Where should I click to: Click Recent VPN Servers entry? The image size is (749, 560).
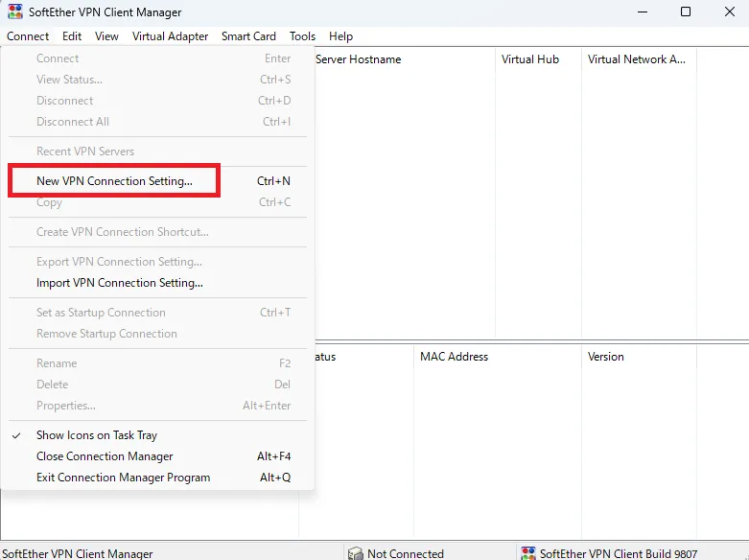pos(157,152)
